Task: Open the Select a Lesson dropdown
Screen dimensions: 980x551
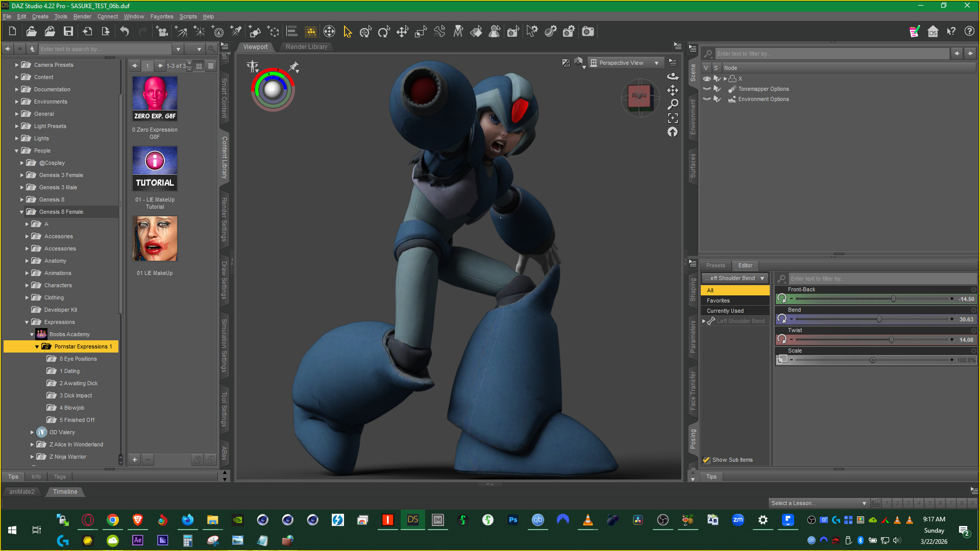Action: 818,503
